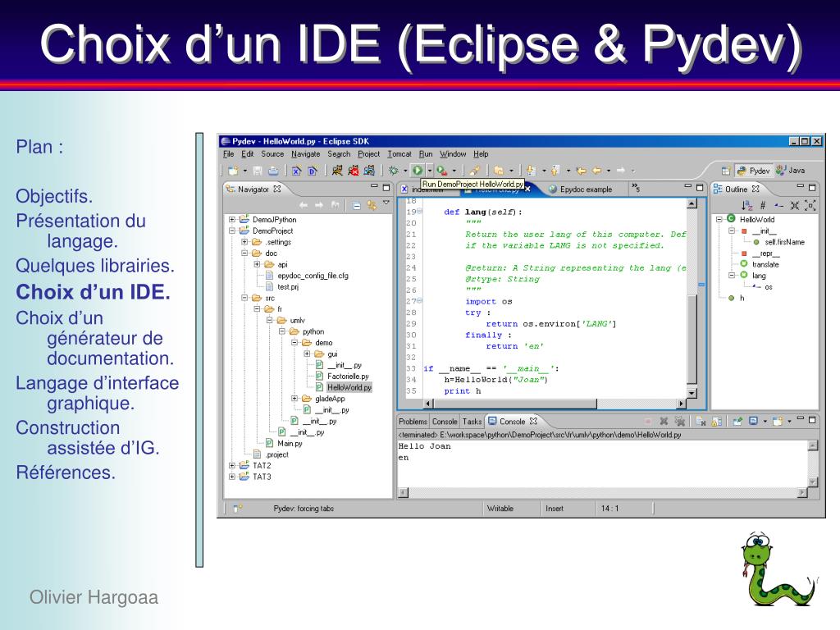This screenshot has width=840, height=630.
Task: Open the Navigator view menu triangle
Action: click(x=386, y=203)
